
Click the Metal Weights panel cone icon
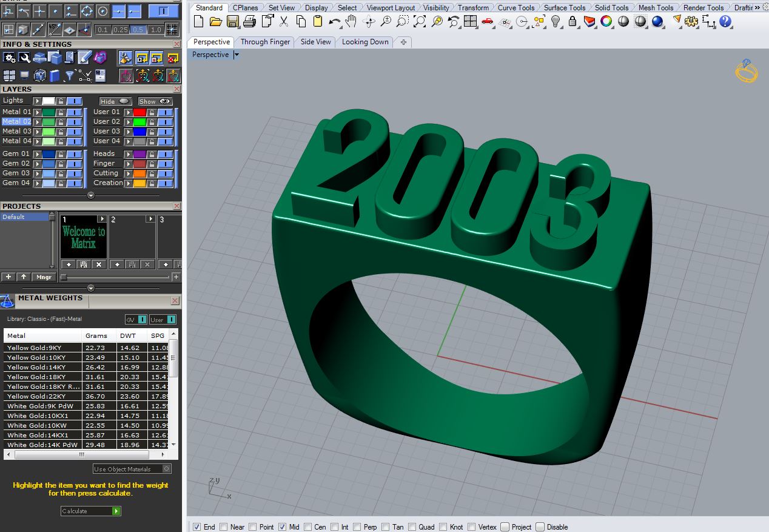[7, 301]
